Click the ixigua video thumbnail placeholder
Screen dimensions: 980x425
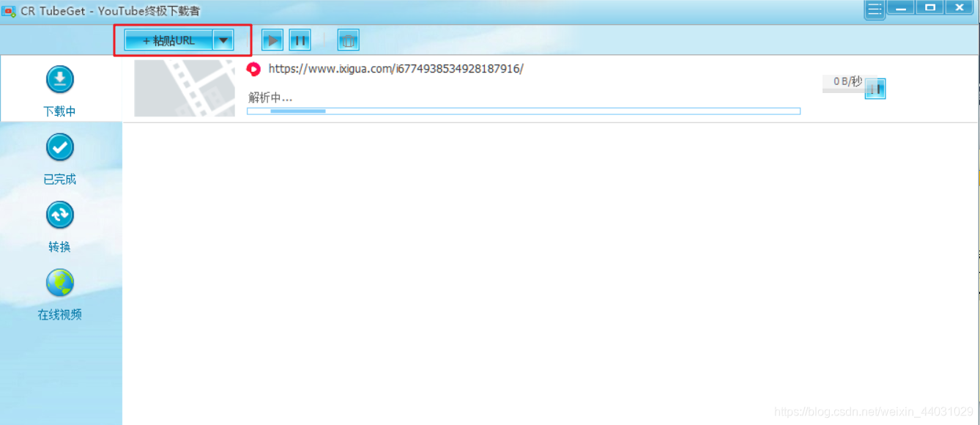click(185, 89)
